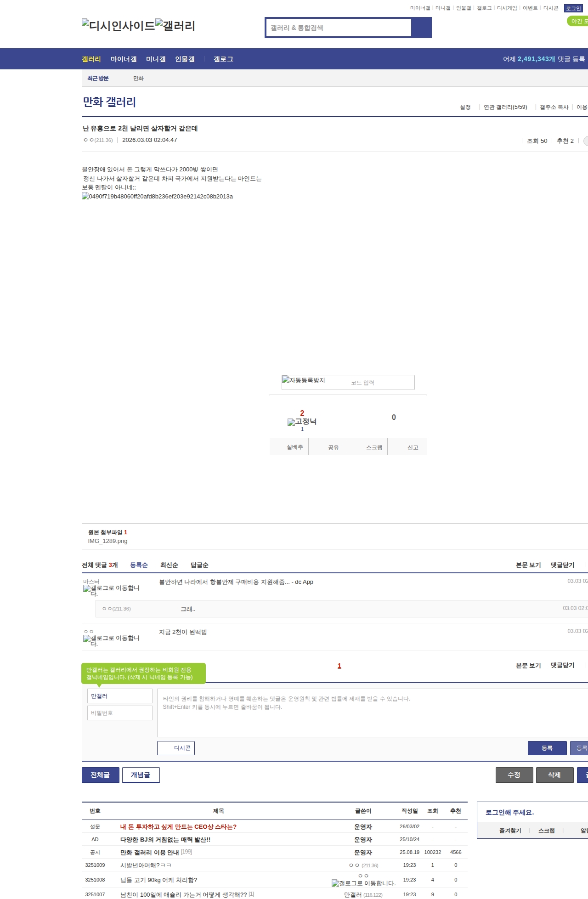Click the search button beside the search box
This screenshot has width=588, height=899.
tap(421, 28)
